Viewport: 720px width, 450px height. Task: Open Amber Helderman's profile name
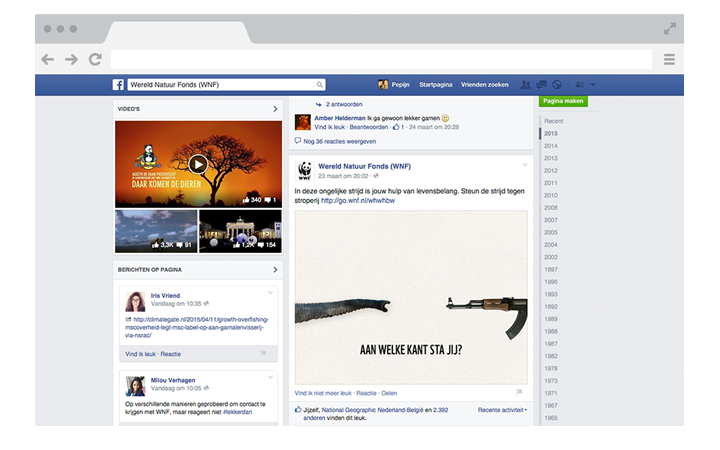(340, 118)
